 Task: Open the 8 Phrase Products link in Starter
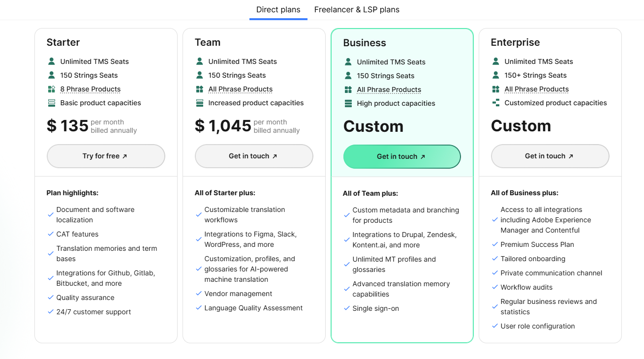tap(90, 89)
